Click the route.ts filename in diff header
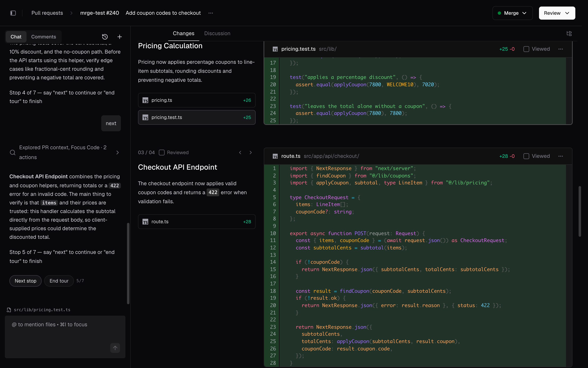 pyautogui.click(x=291, y=156)
